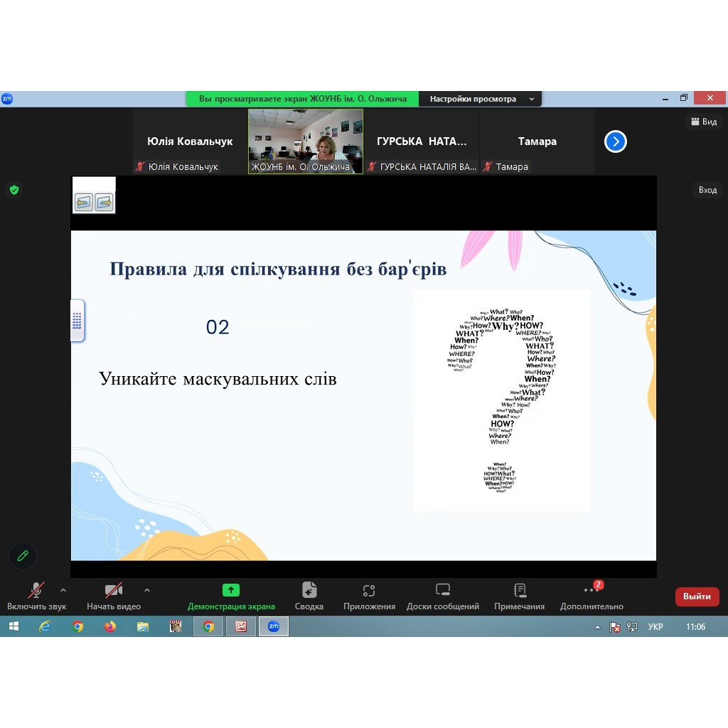
Task: Show next participants with blue arrow
Action: 615,141
